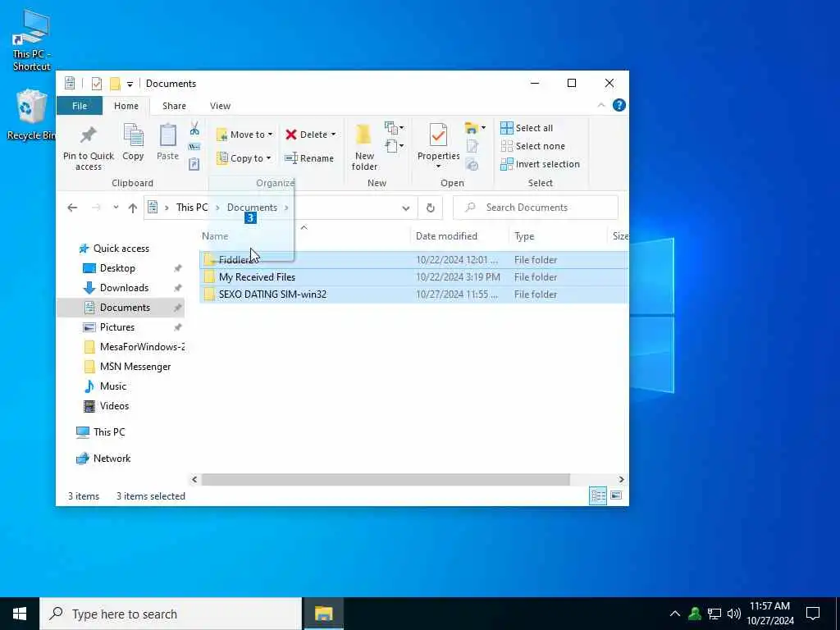Open Quick access in navigation pane
The image size is (840, 630).
(x=121, y=249)
